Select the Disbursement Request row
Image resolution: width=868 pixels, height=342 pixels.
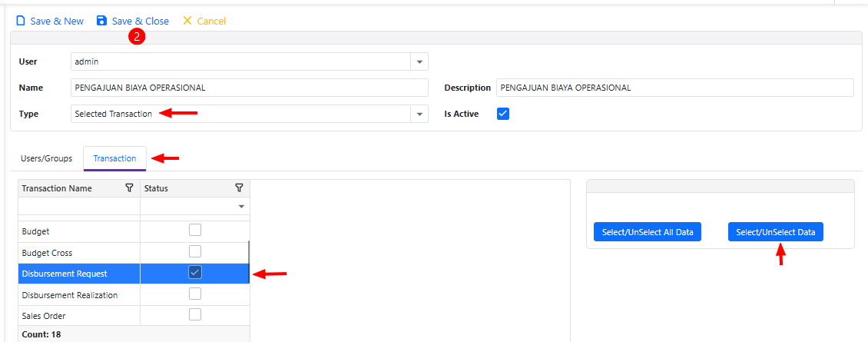[x=134, y=274]
